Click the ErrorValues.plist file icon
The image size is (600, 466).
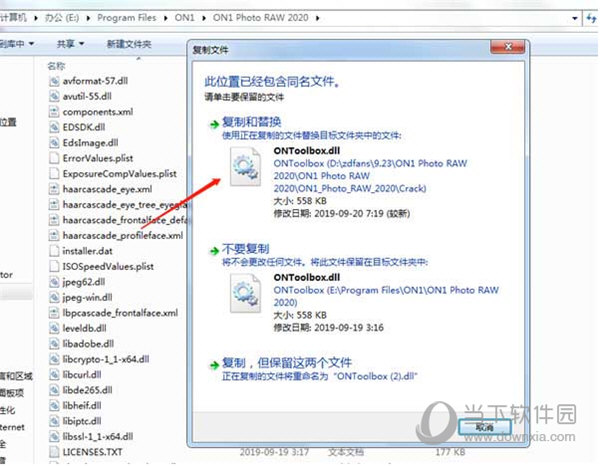pyautogui.click(x=54, y=158)
